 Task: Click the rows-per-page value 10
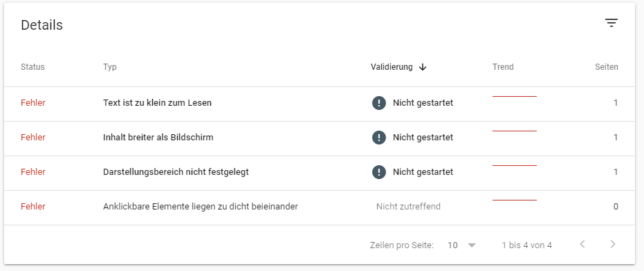click(452, 245)
